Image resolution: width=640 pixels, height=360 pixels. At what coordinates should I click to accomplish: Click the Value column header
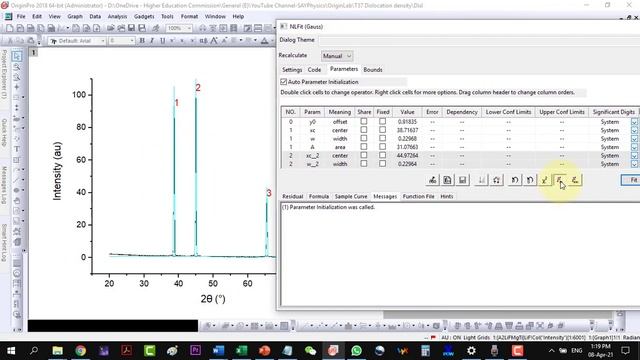pos(407,112)
